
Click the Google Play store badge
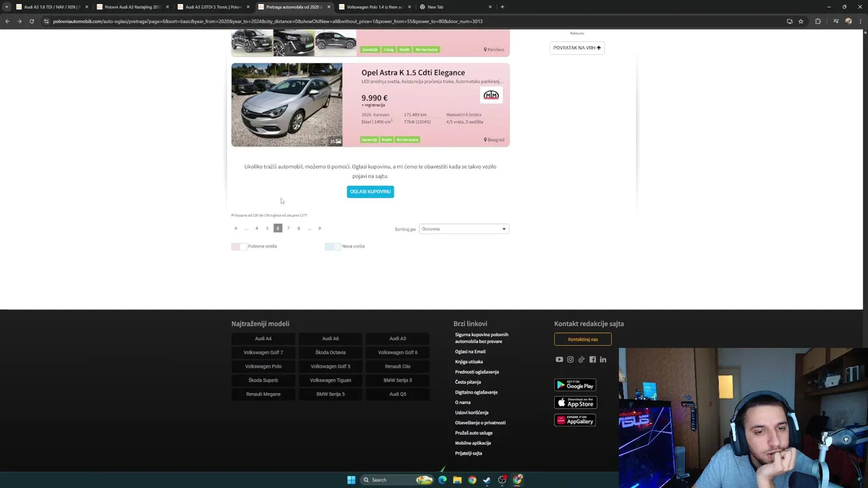pos(575,385)
